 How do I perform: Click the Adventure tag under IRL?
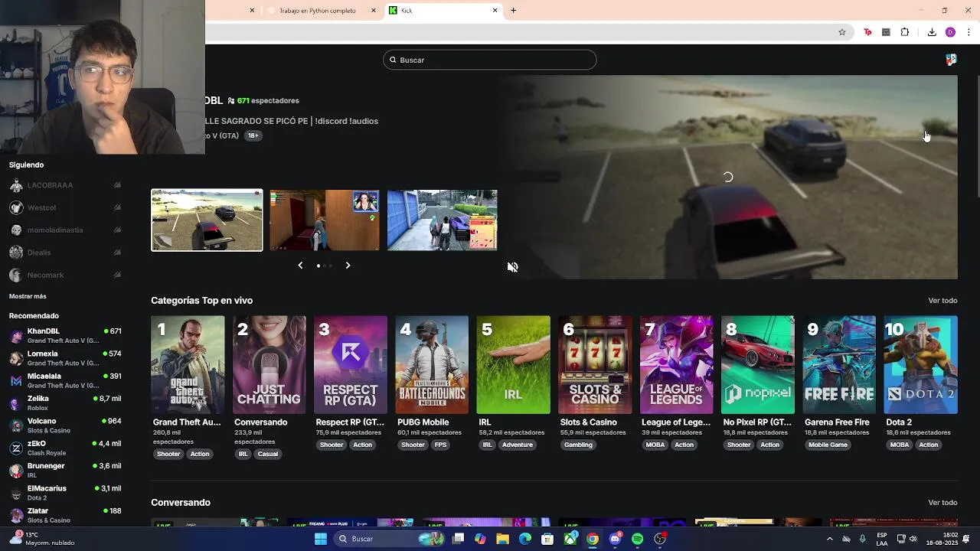[x=518, y=445]
